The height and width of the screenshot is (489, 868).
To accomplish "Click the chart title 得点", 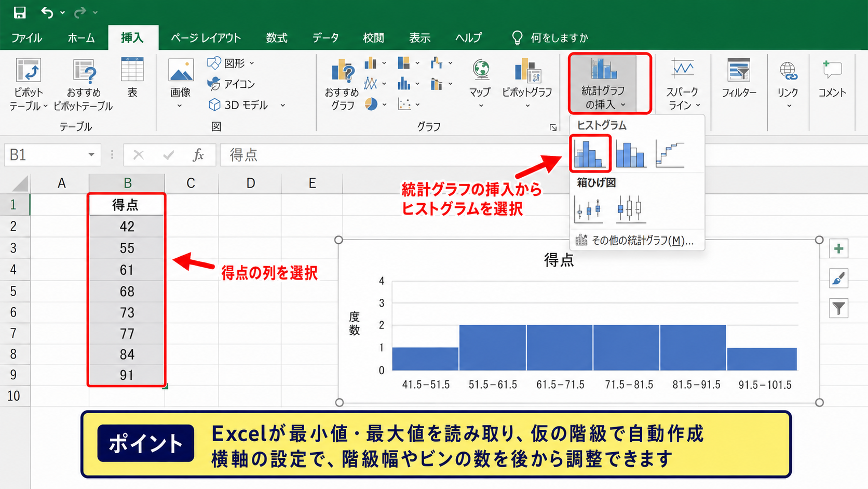I will [x=559, y=260].
